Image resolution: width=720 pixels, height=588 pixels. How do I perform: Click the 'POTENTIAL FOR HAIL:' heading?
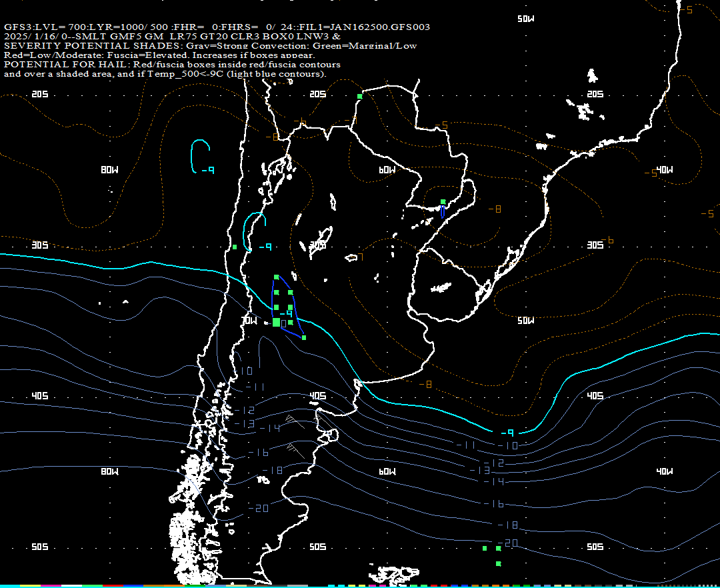(x=67, y=64)
